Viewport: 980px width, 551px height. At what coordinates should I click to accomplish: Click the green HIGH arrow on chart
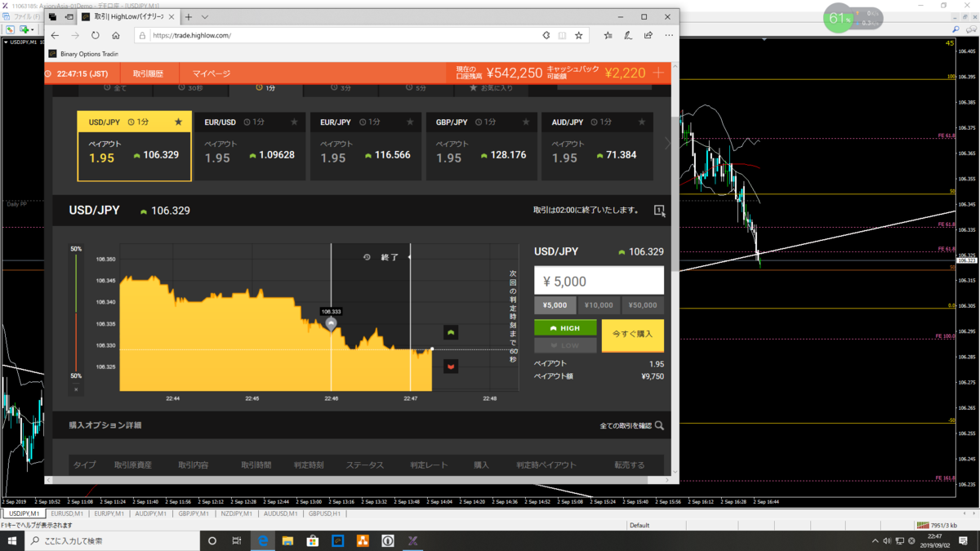click(x=451, y=332)
